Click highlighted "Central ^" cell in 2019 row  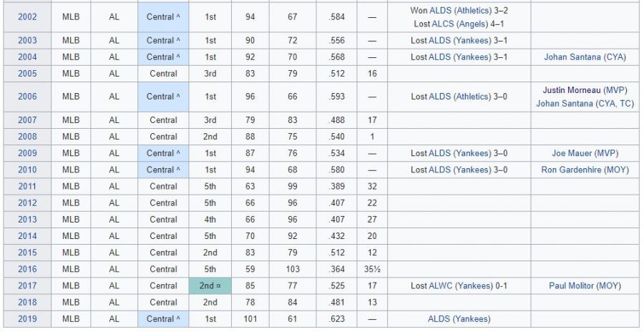coord(163,319)
